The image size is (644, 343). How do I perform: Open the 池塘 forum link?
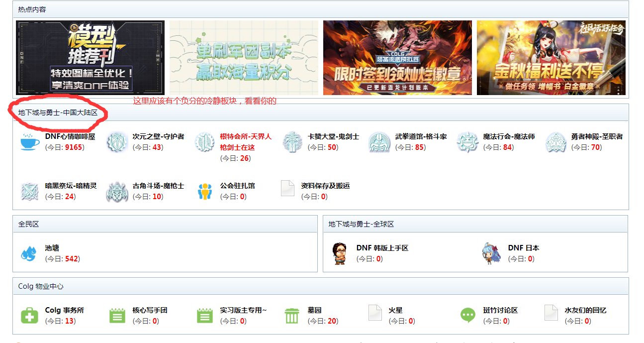(x=52, y=248)
